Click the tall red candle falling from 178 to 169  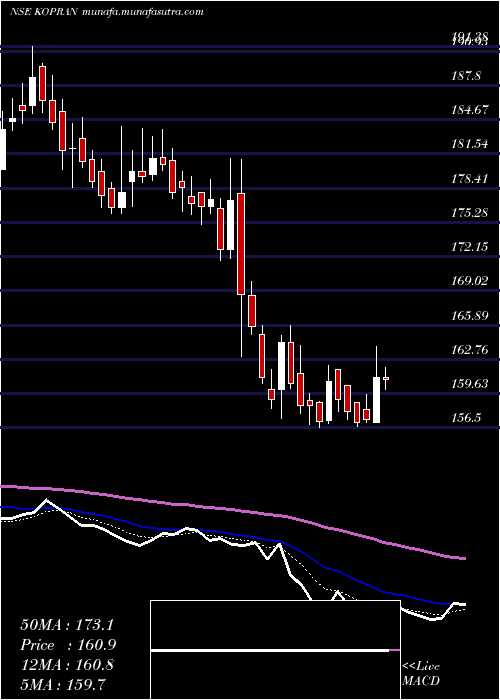point(241,244)
